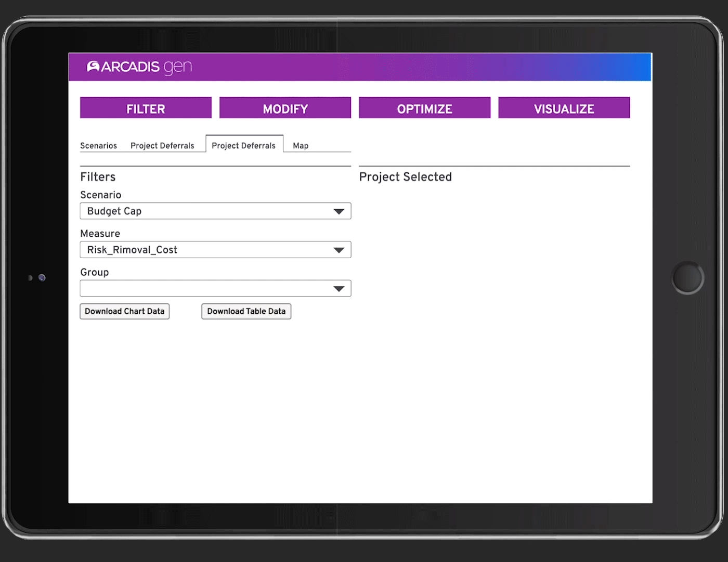Switch to the Map tab
The image size is (728, 562).
301,146
